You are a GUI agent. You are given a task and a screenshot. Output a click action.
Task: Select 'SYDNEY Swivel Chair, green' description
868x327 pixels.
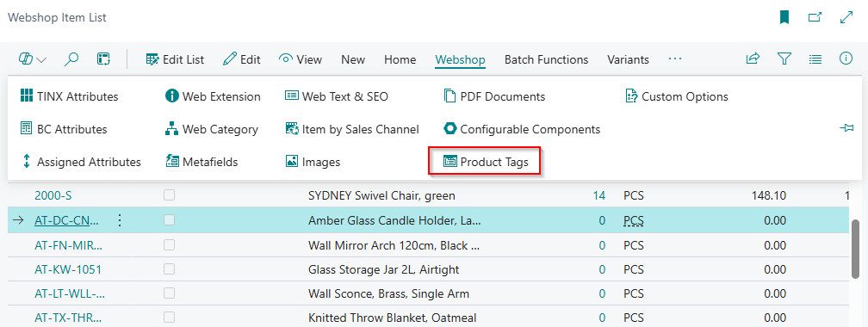pyautogui.click(x=381, y=195)
